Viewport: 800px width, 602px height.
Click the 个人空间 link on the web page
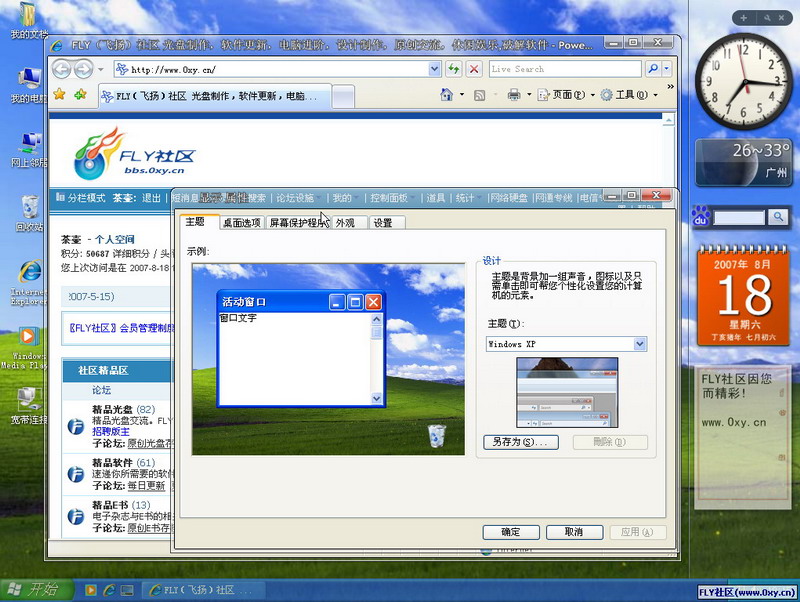115,239
